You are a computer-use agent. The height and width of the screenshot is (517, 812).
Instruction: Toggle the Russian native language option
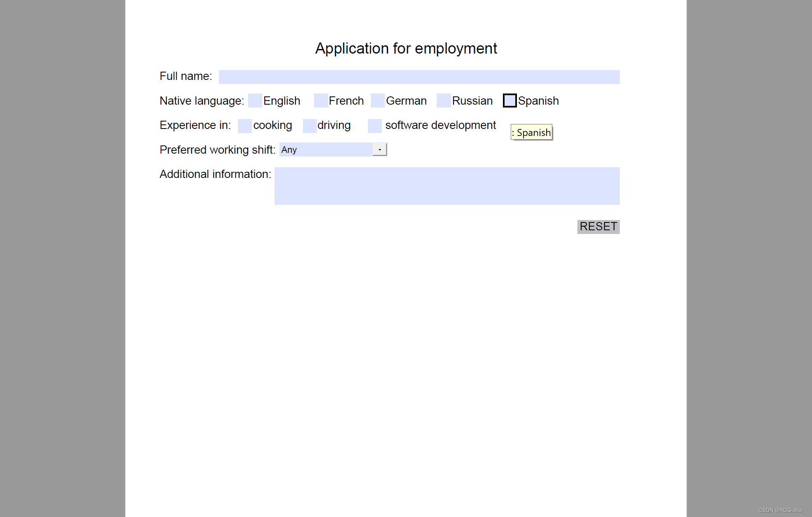(x=443, y=101)
